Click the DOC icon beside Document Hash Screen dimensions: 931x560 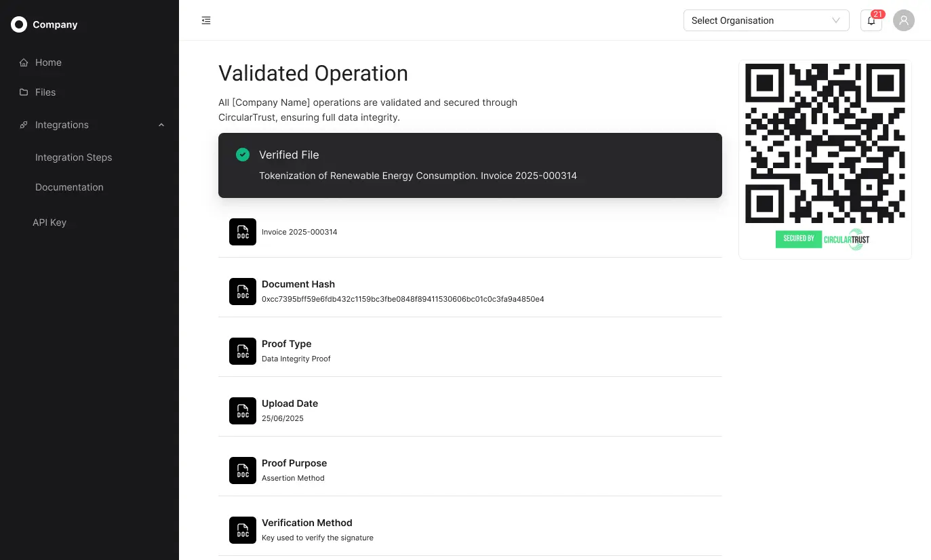pyautogui.click(x=243, y=292)
